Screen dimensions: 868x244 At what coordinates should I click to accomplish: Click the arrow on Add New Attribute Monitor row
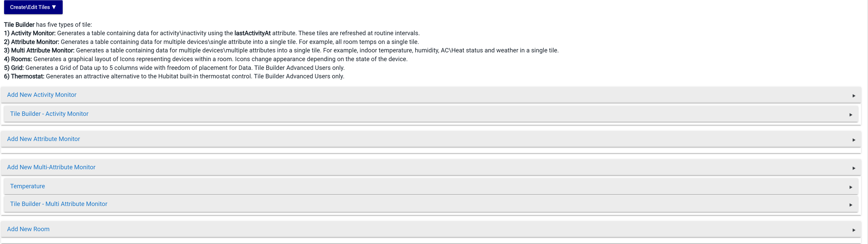(x=854, y=140)
